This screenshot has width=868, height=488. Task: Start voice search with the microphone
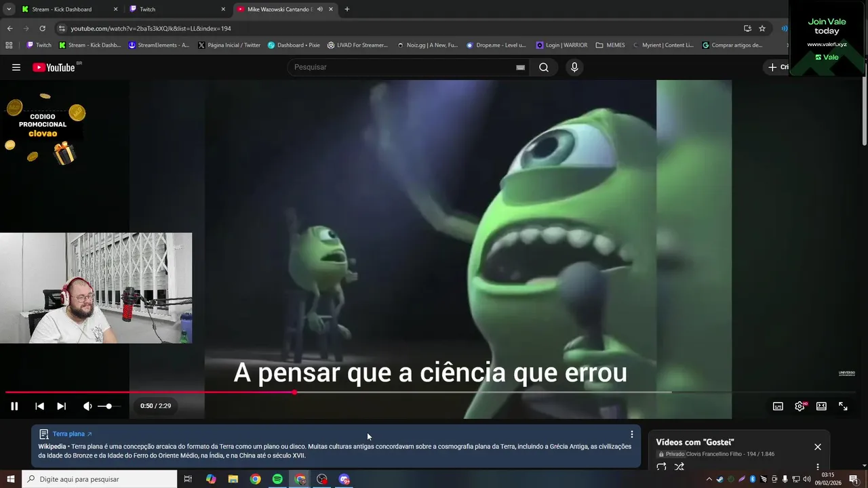(574, 67)
